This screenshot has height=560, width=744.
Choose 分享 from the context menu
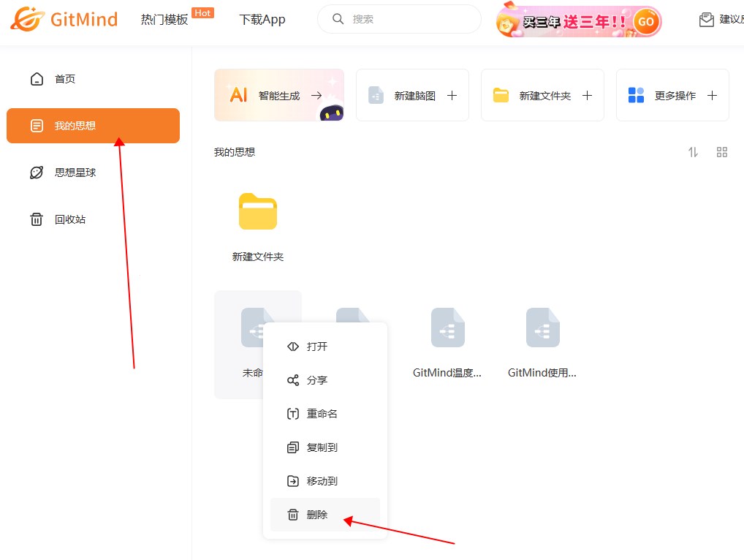coord(325,380)
